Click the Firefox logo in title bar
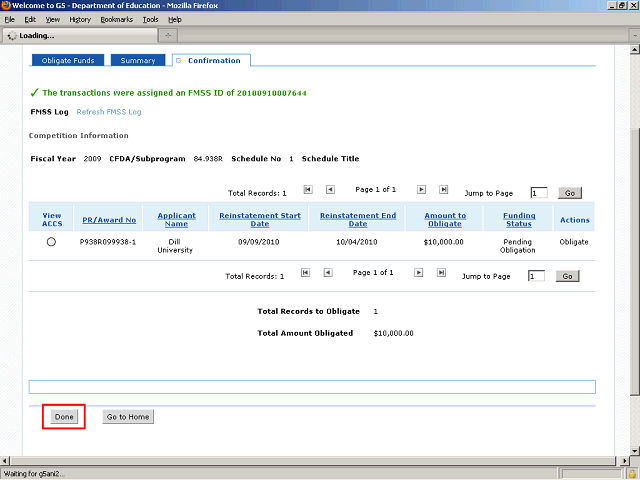 (x=6, y=5)
